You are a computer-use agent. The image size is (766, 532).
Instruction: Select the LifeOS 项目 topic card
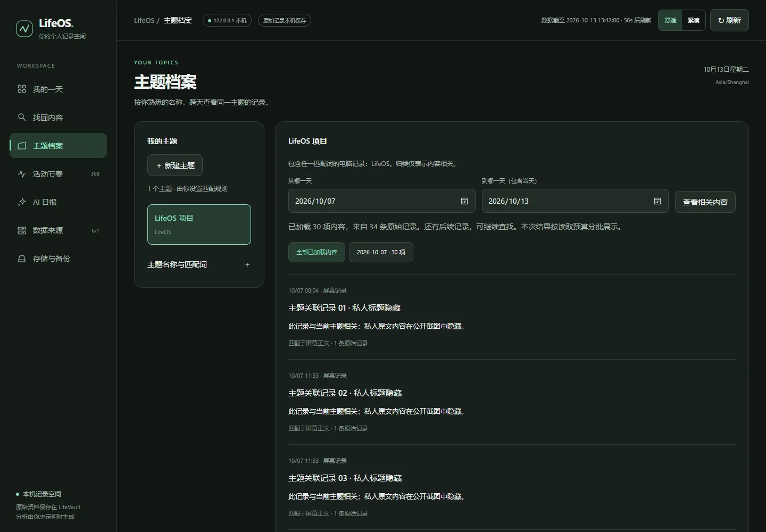point(199,225)
